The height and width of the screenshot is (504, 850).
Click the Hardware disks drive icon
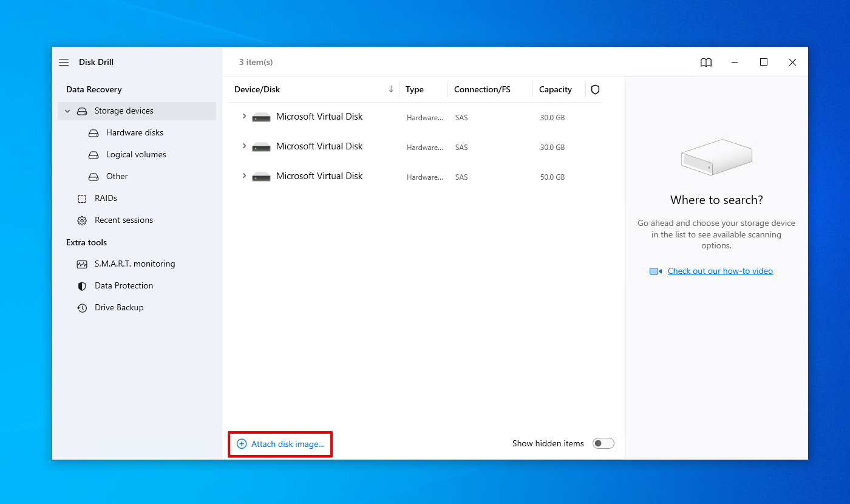click(93, 133)
